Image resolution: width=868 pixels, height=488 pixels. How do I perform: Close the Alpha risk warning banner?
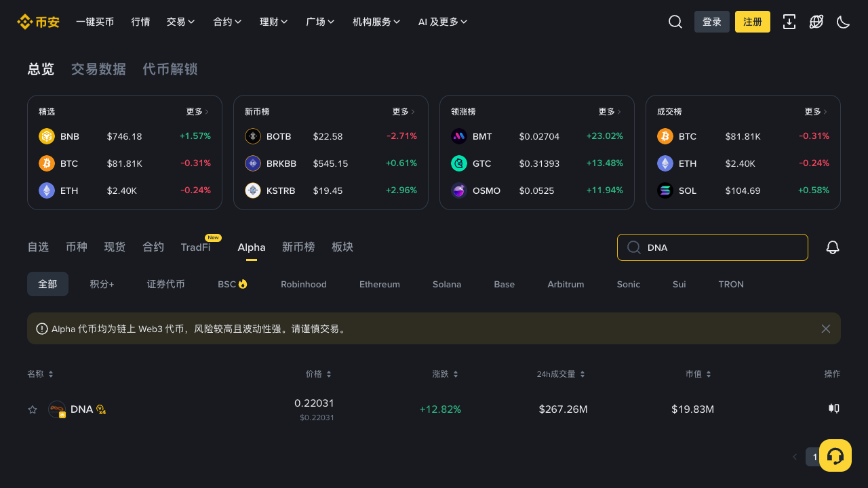click(x=826, y=329)
